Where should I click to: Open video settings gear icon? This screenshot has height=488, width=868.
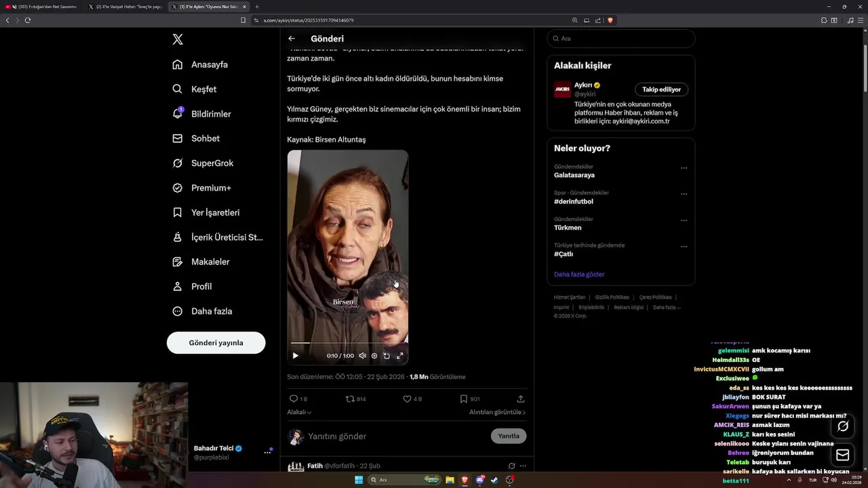click(x=374, y=355)
